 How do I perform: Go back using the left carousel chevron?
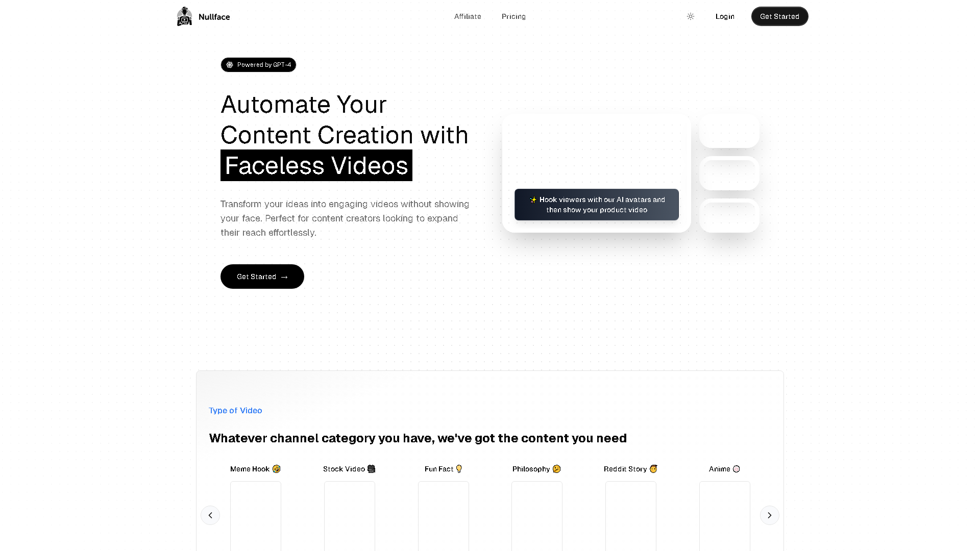coord(210,515)
